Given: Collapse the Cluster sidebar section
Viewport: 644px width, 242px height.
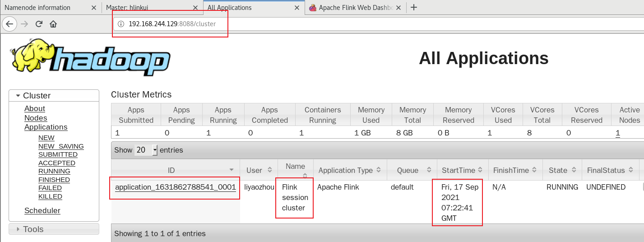Looking at the screenshot, I should point(54,96).
